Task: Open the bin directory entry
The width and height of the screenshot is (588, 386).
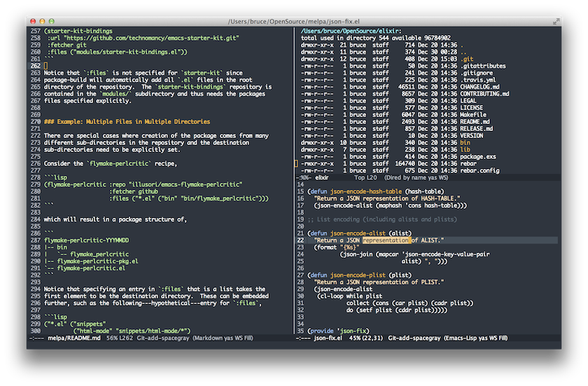Action: click(465, 142)
